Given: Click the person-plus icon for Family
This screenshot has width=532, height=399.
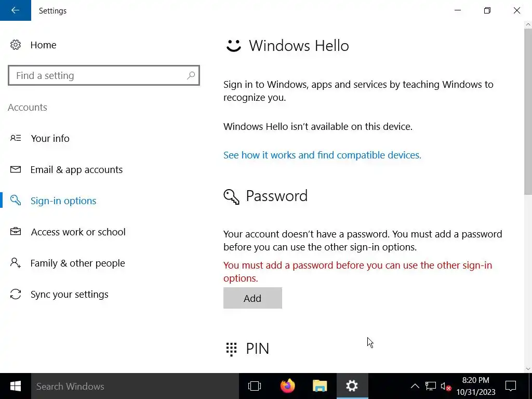Looking at the screenshot, I should pos(16,262).
